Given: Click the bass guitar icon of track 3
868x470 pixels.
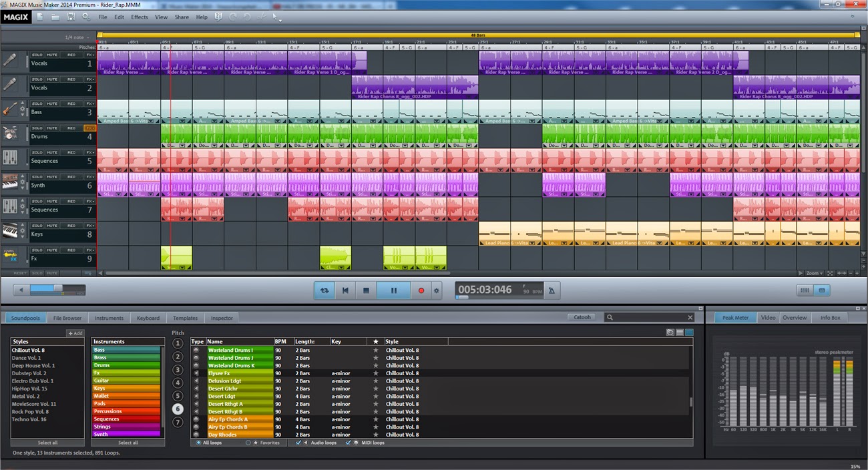Looking at the screenshot, I should point(9,109).
